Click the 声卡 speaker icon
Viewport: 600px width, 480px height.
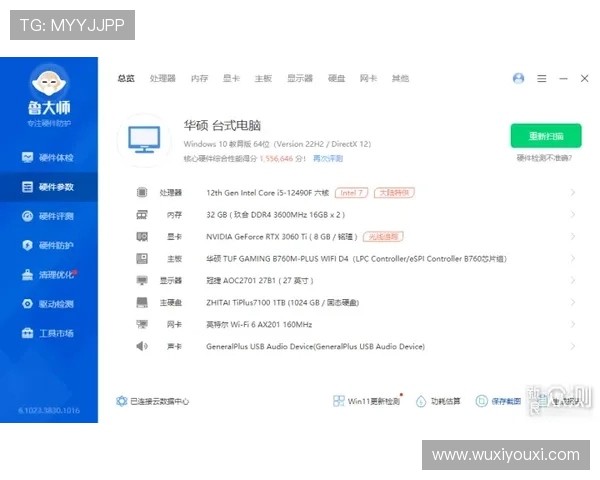pyautogui.click(x=142, y=346)
